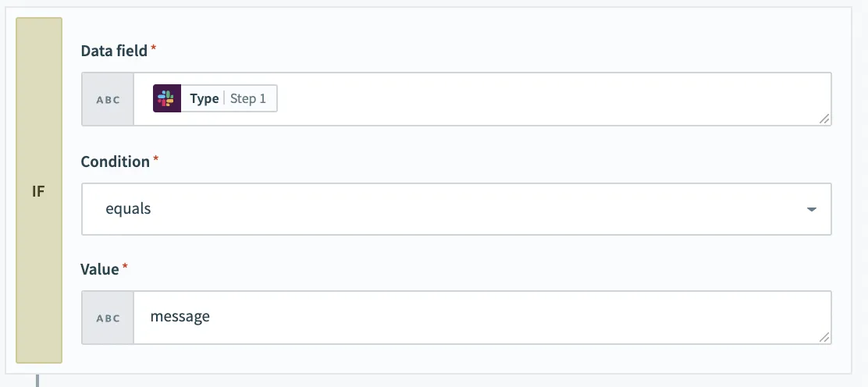The width and height of the screenshot is (868, 387).
Task: Click inside the Data field input area
Action: [x=546, y=99]
